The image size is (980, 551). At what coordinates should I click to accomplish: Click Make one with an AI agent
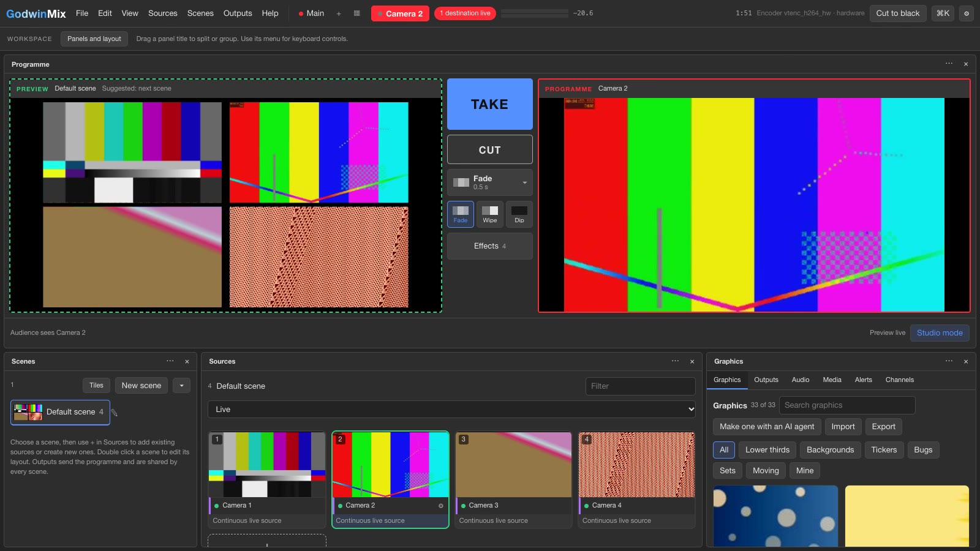[767, 427]
